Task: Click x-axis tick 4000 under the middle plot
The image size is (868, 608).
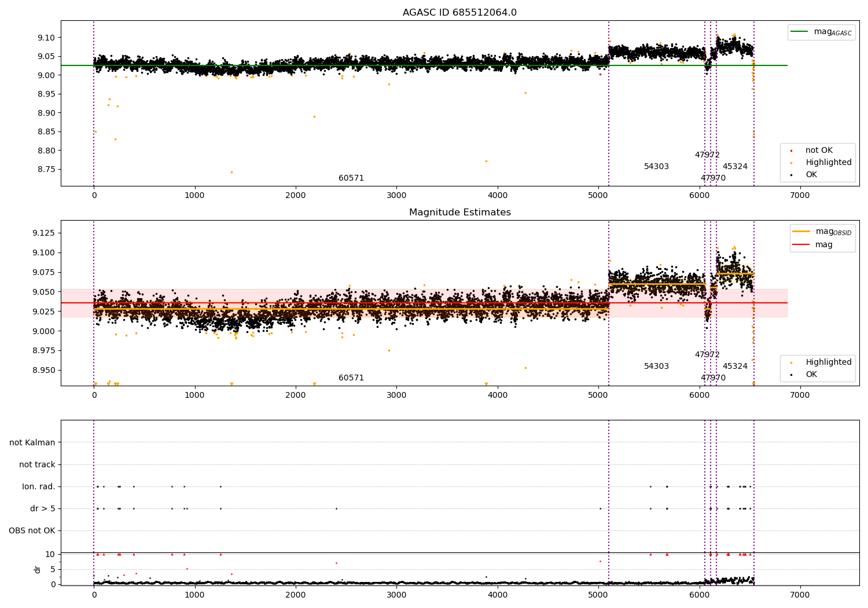Action: pos(498,395)
